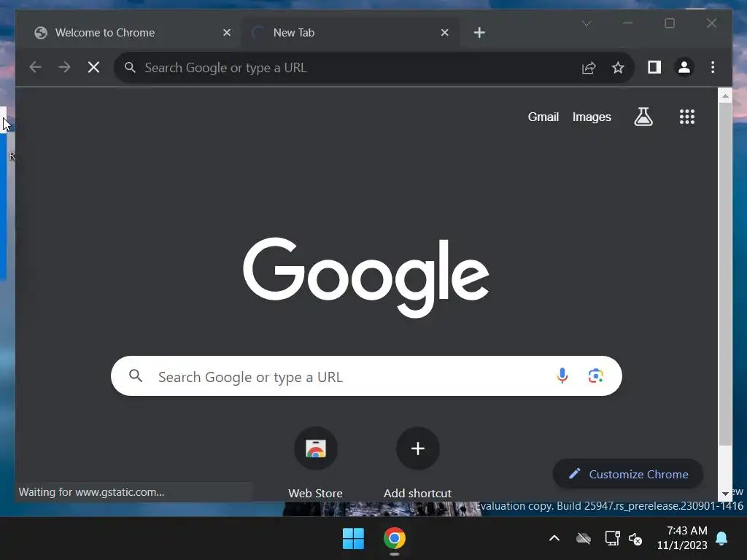Click the forward navigation arrow
747x560 pixels.
64,67
